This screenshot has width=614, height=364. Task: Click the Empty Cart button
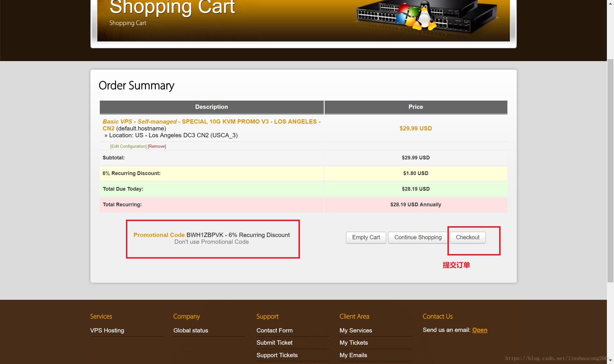click(366, 237)
